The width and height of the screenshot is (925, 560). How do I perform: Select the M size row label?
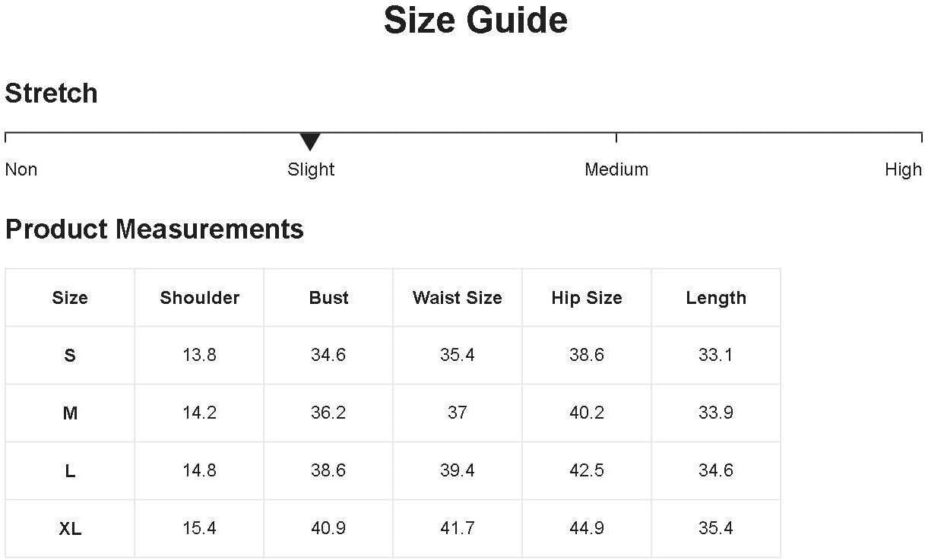pyautogui.click(x=70, y=413)
